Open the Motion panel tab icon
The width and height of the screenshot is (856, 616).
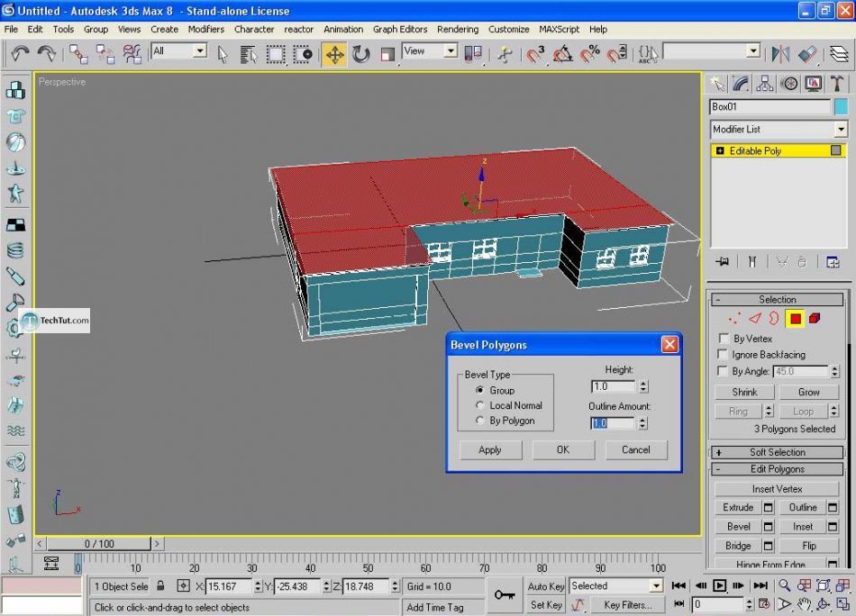(x=789, y=84)
